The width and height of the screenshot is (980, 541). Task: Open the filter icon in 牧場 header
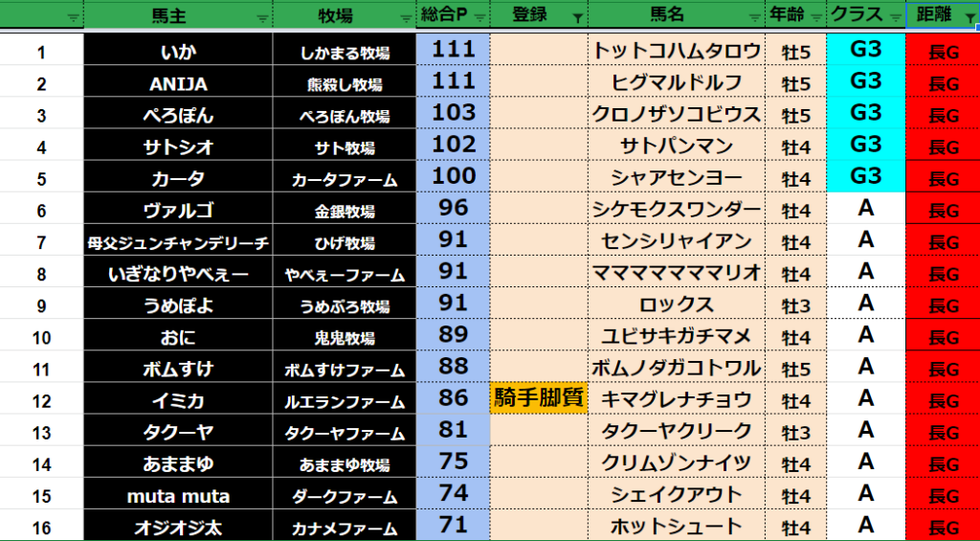pos(408,17)
